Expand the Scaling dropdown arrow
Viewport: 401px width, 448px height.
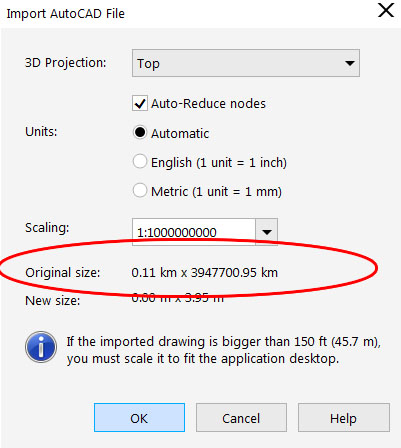266,232
